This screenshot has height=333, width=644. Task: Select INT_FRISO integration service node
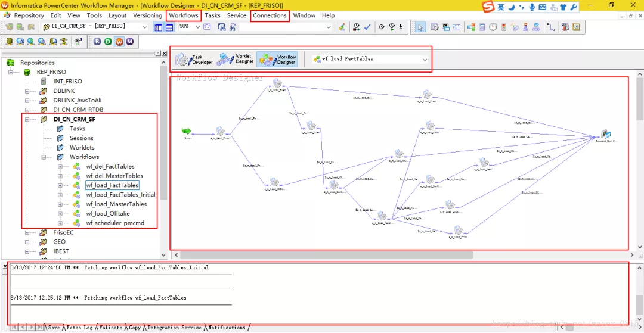click(67, 82)
